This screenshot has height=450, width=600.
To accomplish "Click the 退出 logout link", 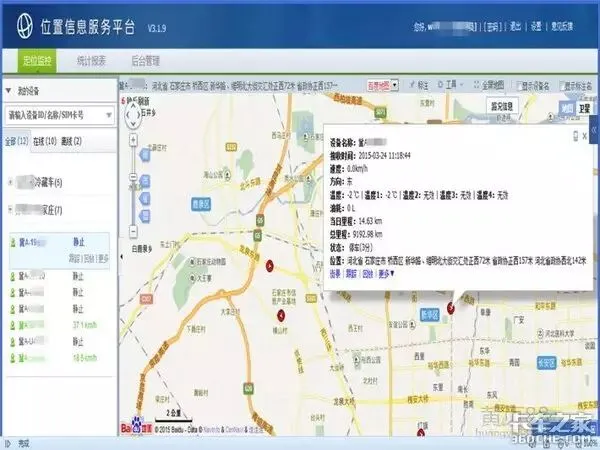I will click(x=515, y=26).
